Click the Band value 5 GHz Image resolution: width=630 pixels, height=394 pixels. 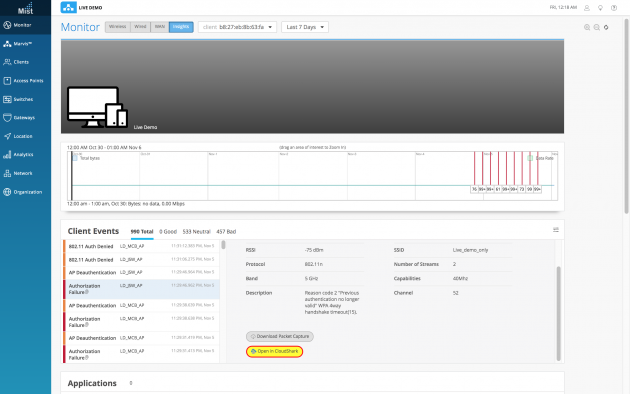tap(311, 278)
